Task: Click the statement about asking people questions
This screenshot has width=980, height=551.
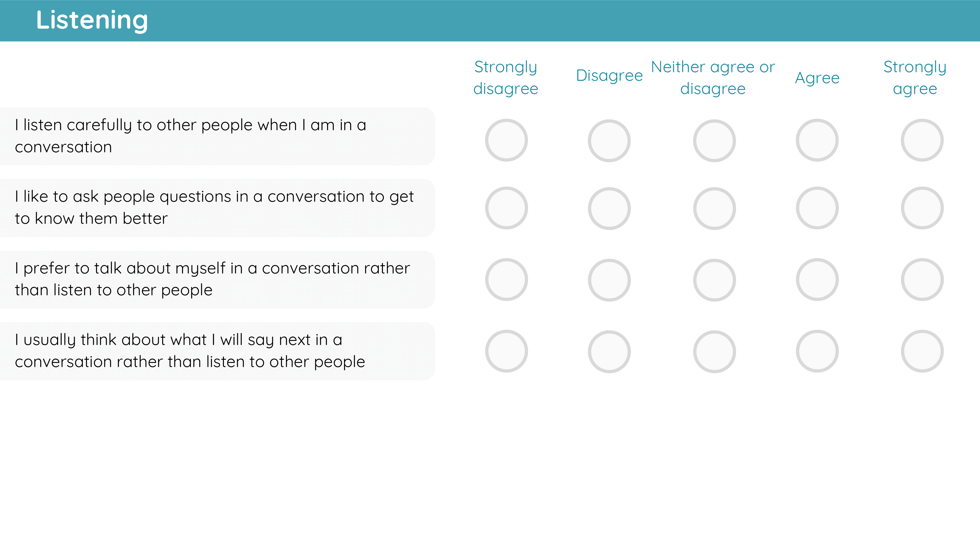Action: pyautogui.click(x=217, y=208)
